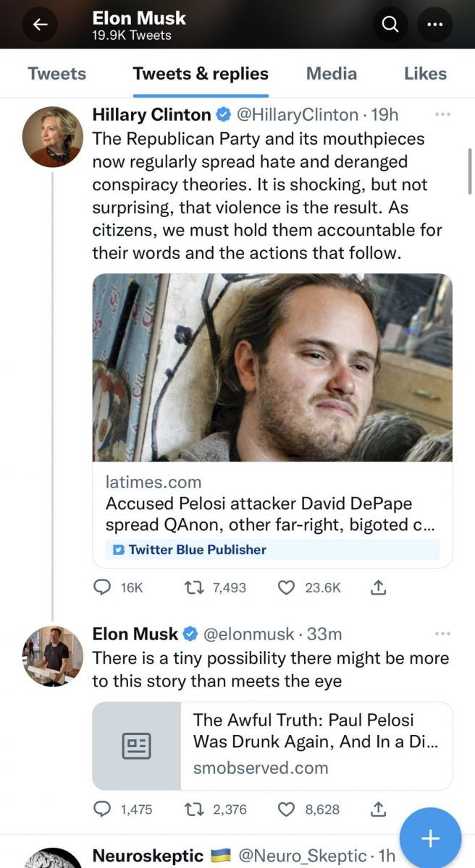
Task: Click the back arrow to leave profile
Action: 40,24
